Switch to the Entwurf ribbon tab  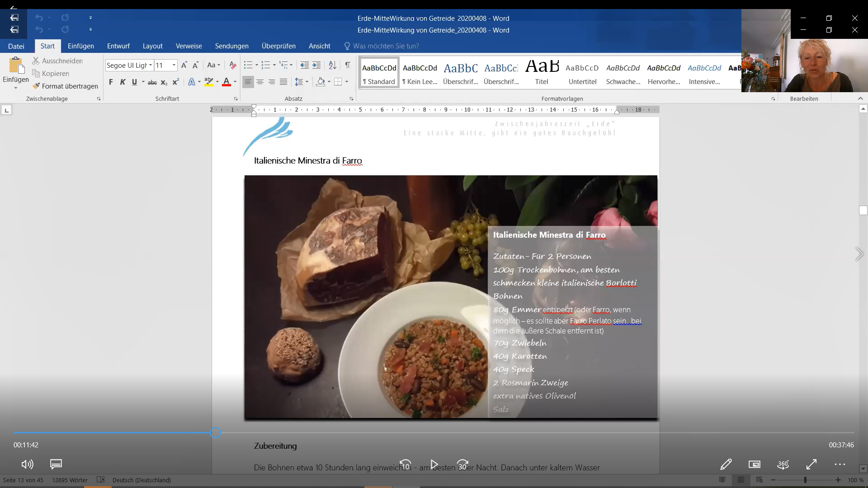(118, 46)
